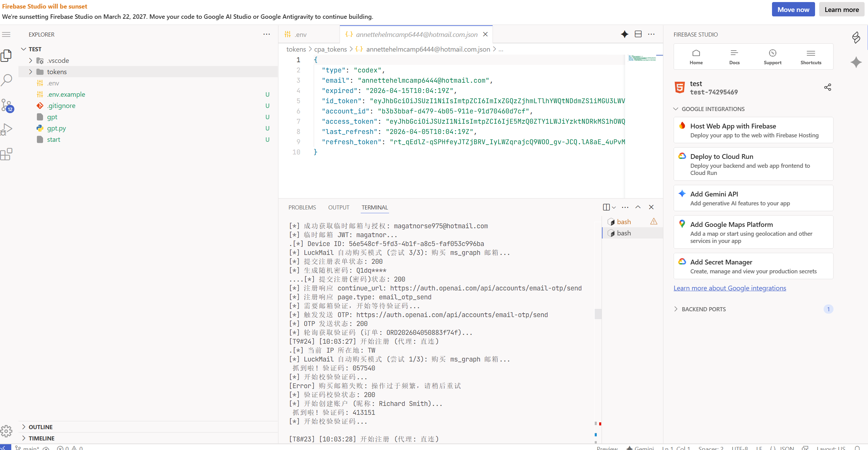The height and width of the screenshot is (450, 868).
Task: Click the Gemini sparkle icon in editor toolbar
Action: click(x=624, y=34)
